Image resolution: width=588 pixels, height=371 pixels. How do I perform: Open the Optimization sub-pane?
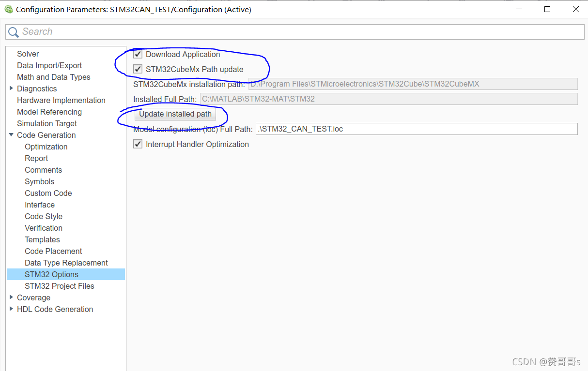click(x=46, y=147)
